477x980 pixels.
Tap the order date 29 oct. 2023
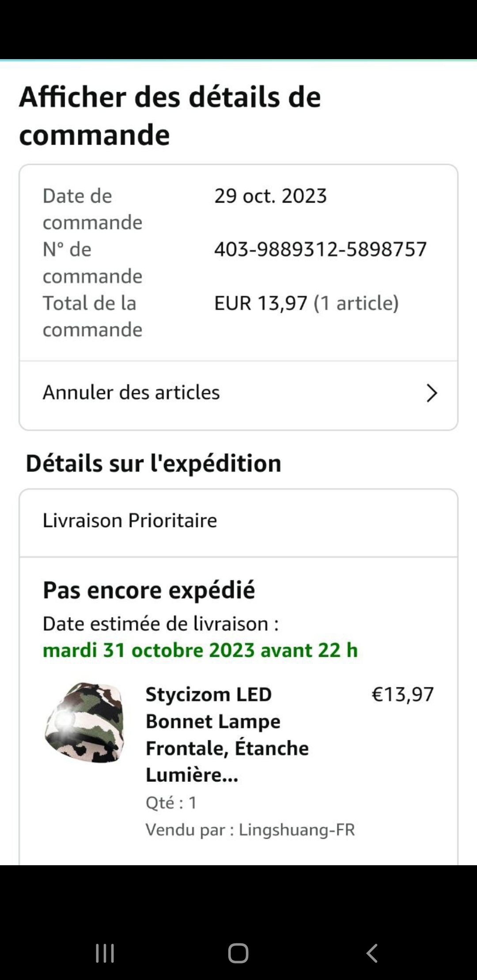click(270, 196)
